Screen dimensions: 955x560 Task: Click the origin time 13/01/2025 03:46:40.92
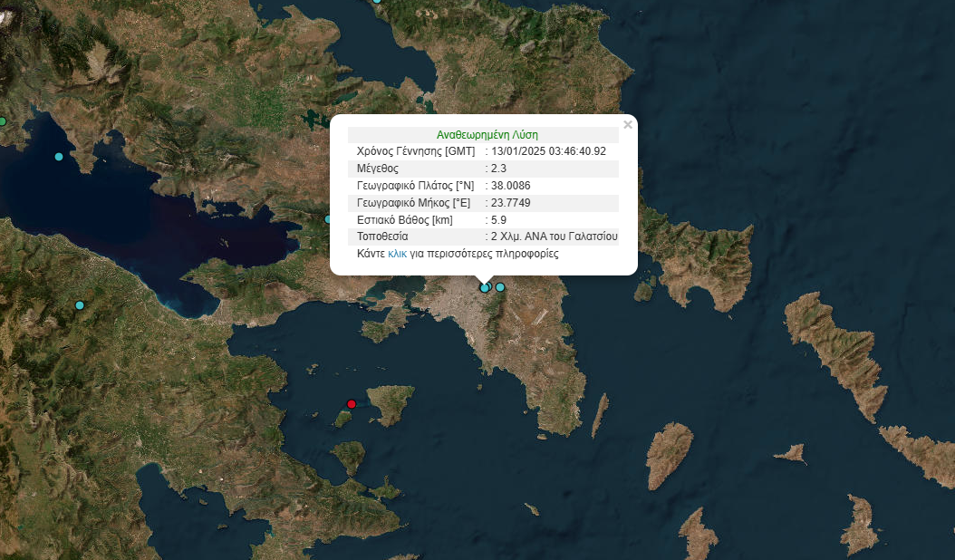click(x=548, y=151)
